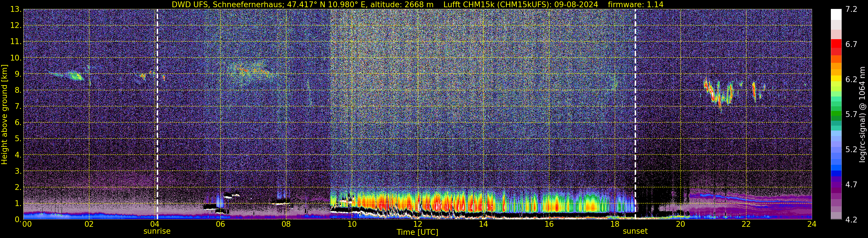Click the yellow colorbar swatch near 6.2
The width and height of the screenshot is (868, 238).
836,79
